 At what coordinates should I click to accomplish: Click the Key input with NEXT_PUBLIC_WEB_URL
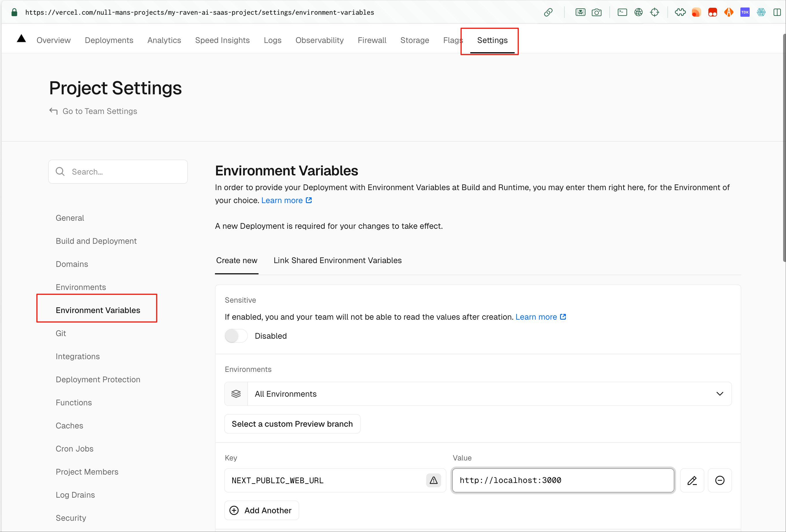click(335, 480)
